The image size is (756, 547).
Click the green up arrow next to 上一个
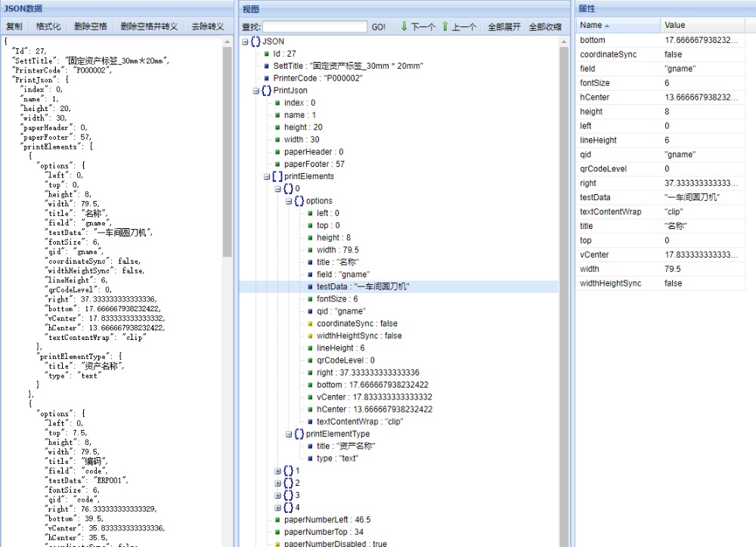[x=445, y=26]
